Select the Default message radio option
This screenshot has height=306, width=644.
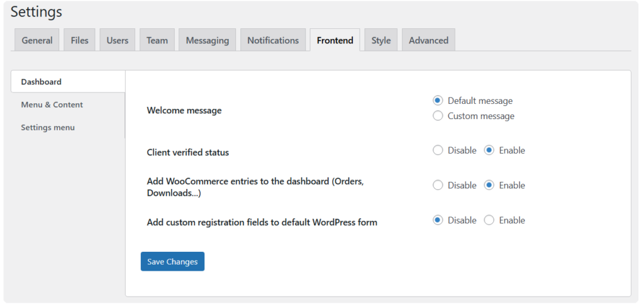pyautogui.click(x=438, y=101)
